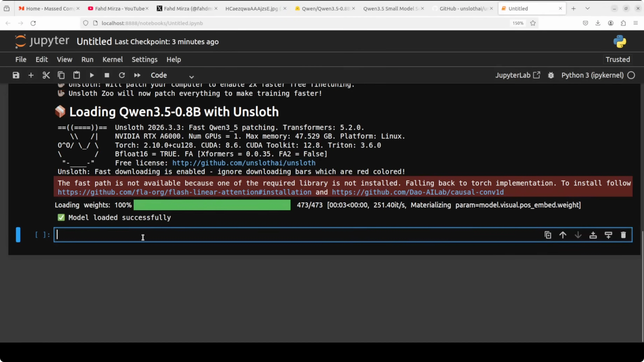Copy the selected cell

[x=61, y=75]
